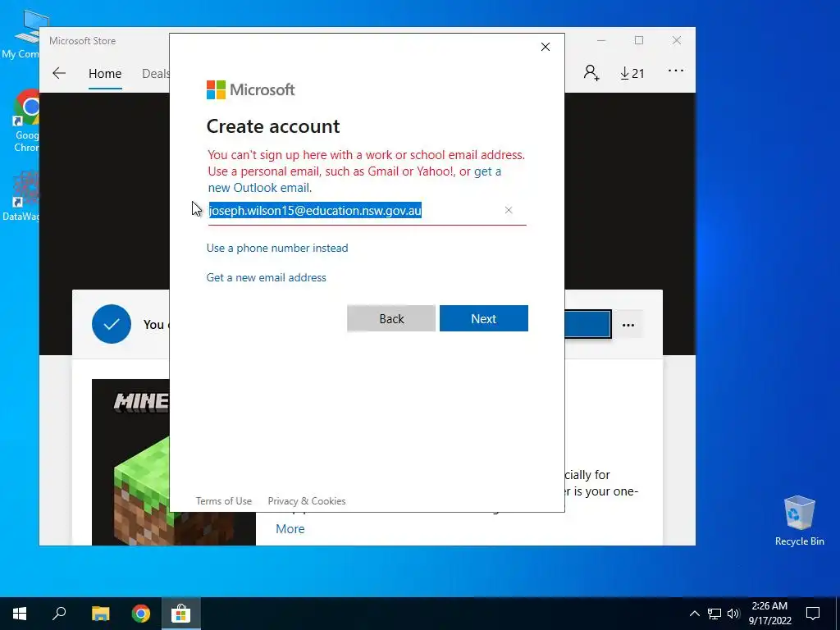Click Get a new email address link

267,277
